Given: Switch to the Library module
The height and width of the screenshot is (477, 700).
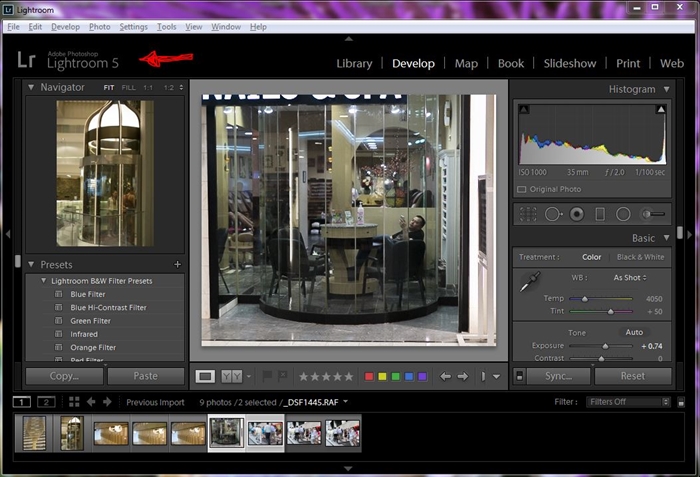Looking at the screenshot, I should point(354,63).
